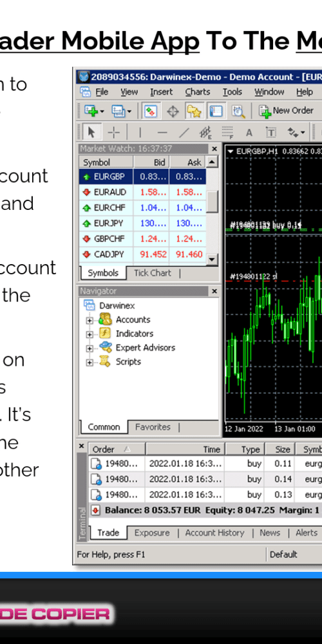Toggle the Navigator folder-star icon

click(193, 111)
